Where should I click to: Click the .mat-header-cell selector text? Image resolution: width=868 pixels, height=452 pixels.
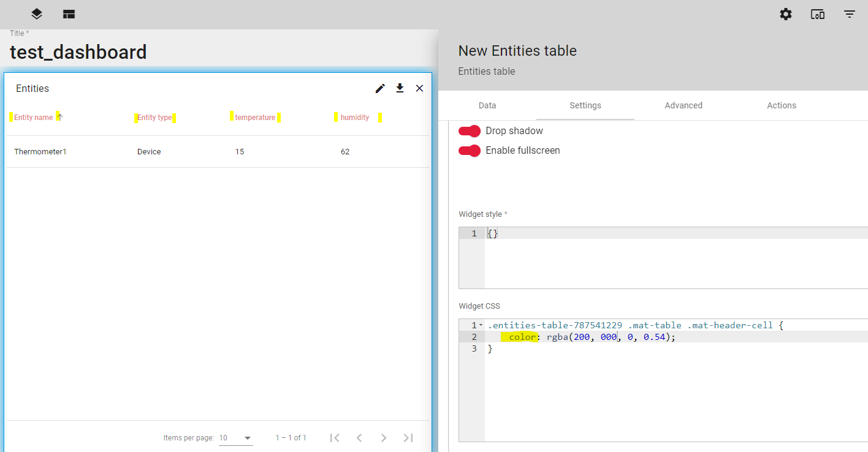pos(730,325)
